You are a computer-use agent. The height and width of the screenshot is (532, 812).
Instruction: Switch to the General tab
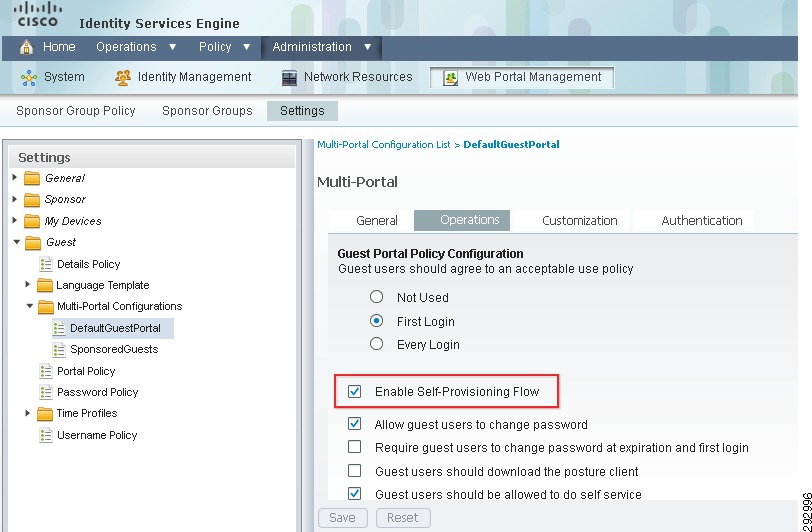coord(376,221)
